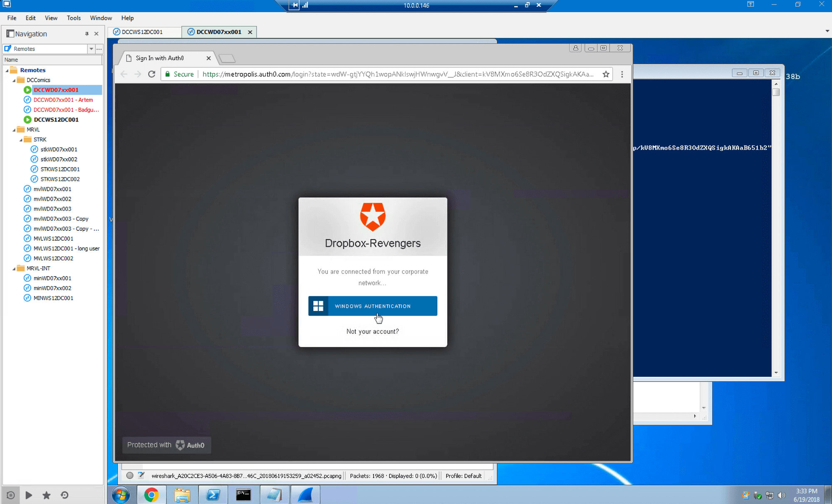This screenshot has height=504, width=832.
Task: Expand the MRVL tree group
Action: 14,130
